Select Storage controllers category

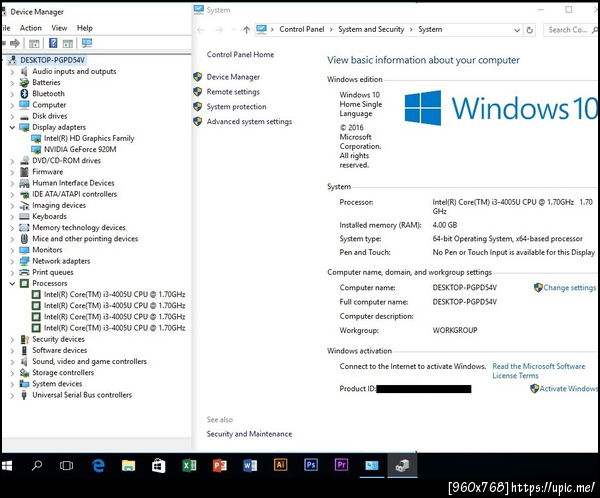[x=63, y=373]
